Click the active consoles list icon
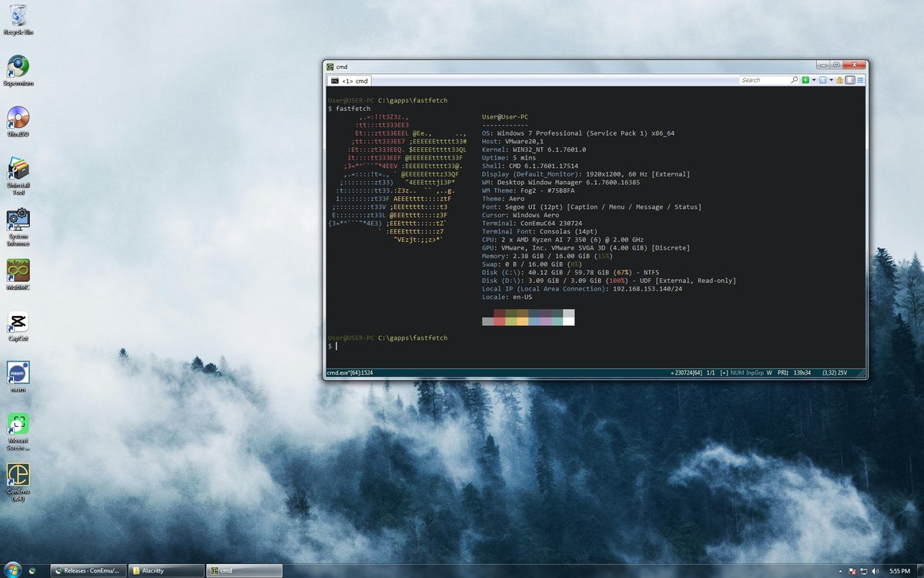This screenshot has height=578, width=924. pos(822,80)
